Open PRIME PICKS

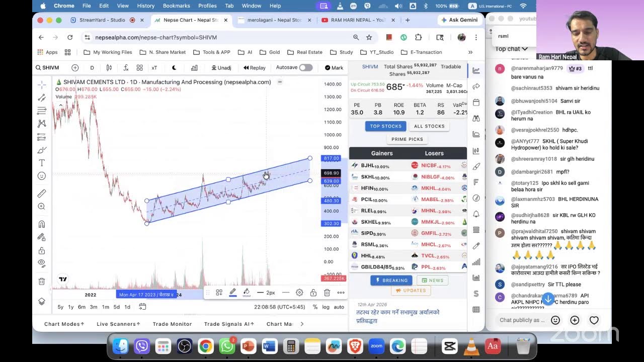tap(408, 139)
